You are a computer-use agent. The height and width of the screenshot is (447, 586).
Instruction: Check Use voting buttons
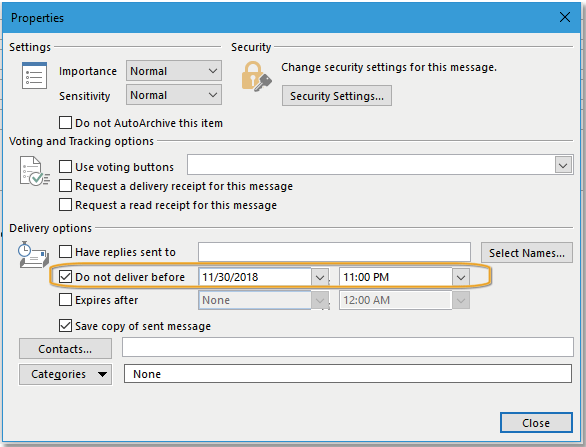click(65, 166)
